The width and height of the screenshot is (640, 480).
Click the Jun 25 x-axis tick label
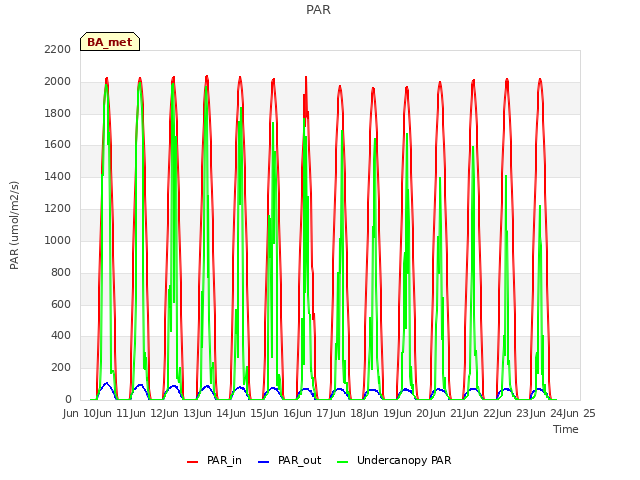580,413
